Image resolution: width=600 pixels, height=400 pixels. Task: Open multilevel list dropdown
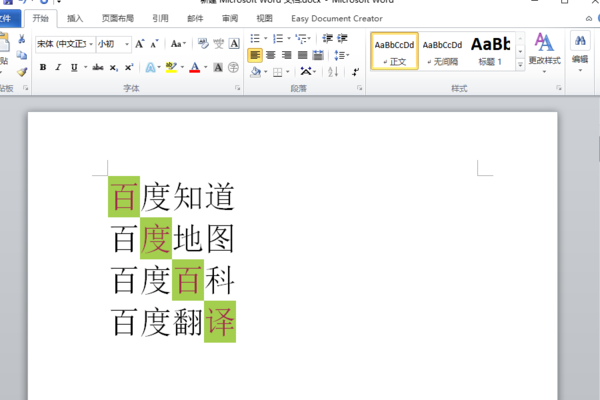click(x=303, y=39)
